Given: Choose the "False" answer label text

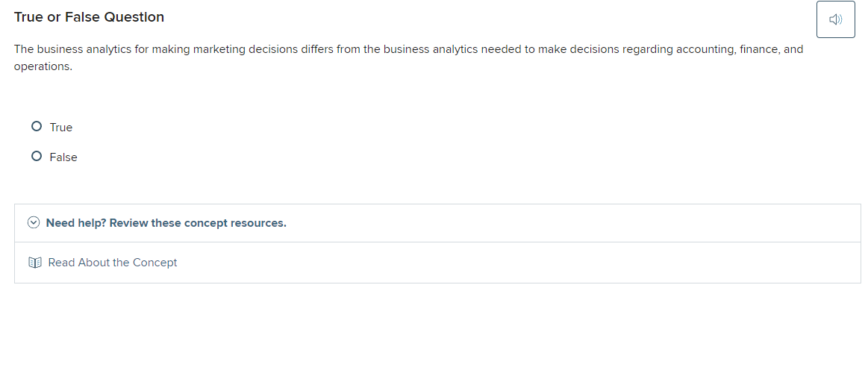Looking at the screenshot, I should click(x=63, y=157).
